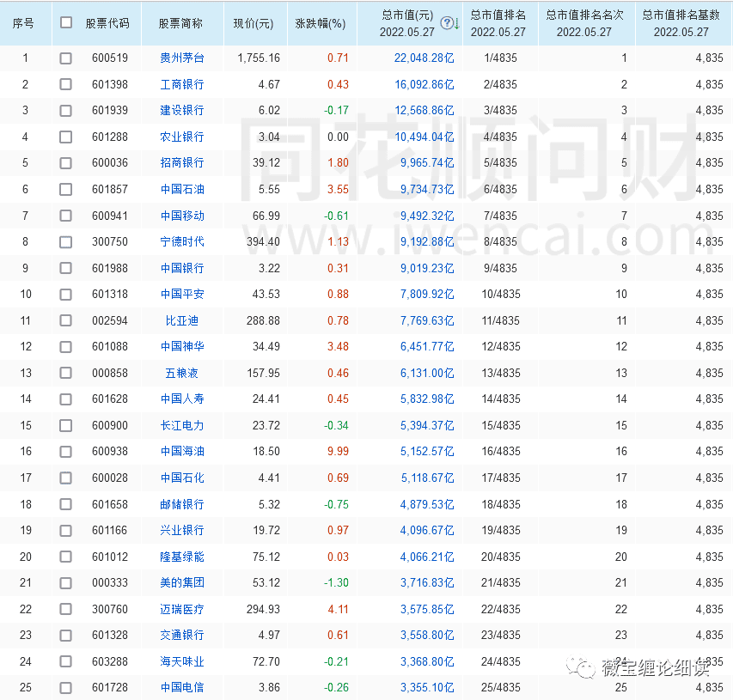
Task: Click the price cell 1,755.16
Action: pos(259,58)
